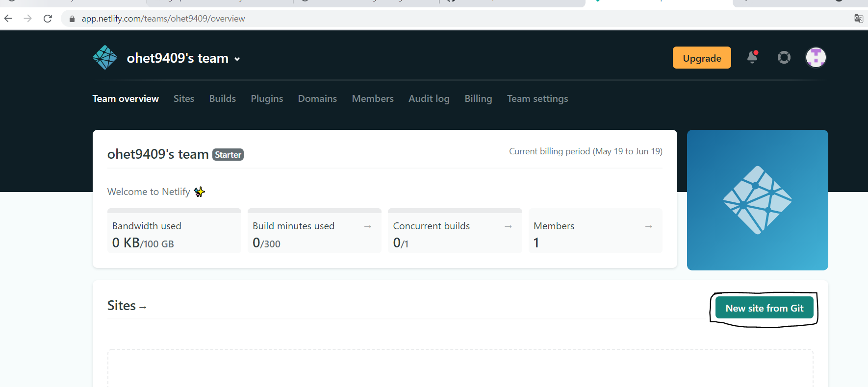
Task: Click the ohet9409's team card title
Action: click(x=158, y=154)
